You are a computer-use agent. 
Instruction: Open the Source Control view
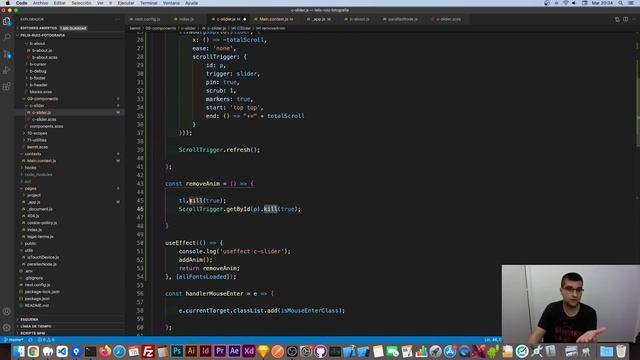pyautogui.click(x=7, y=54)
